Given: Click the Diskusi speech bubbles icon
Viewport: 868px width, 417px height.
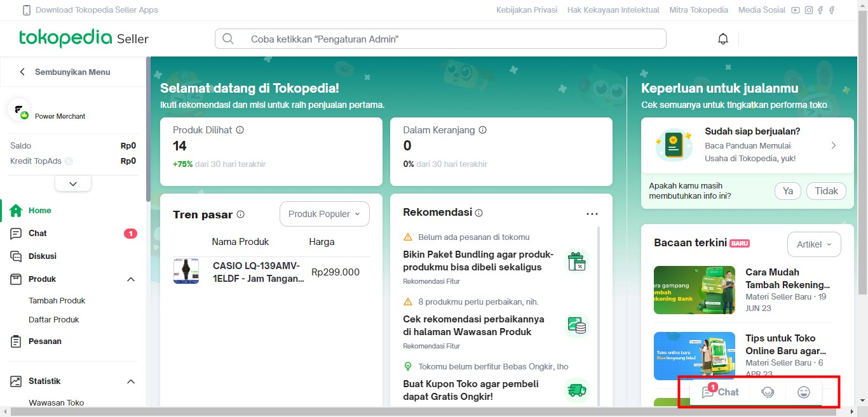Looking at the screenshot, I should pos(17,256).
